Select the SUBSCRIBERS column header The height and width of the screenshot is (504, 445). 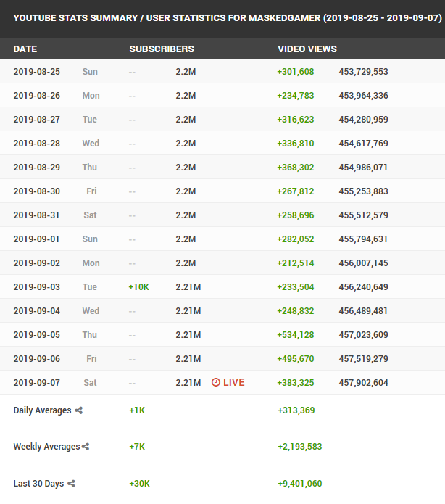coord(162,49)
